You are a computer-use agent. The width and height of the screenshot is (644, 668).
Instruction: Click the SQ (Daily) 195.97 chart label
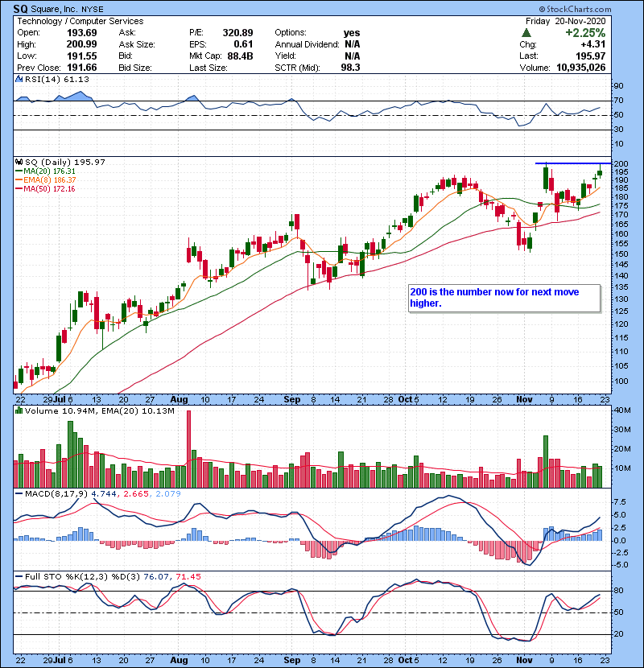(x=64, y=162)
